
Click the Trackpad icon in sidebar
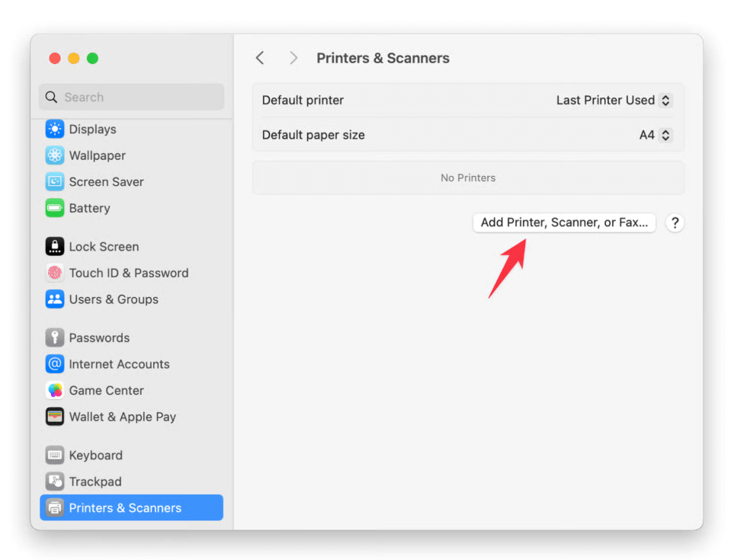[x=55, y=482]
